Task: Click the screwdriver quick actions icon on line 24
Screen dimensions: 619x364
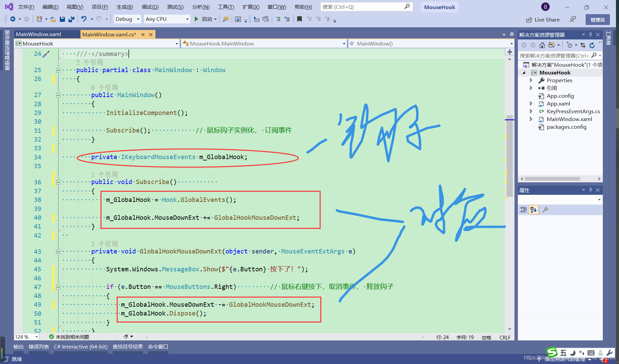Action: coord(46,54)
